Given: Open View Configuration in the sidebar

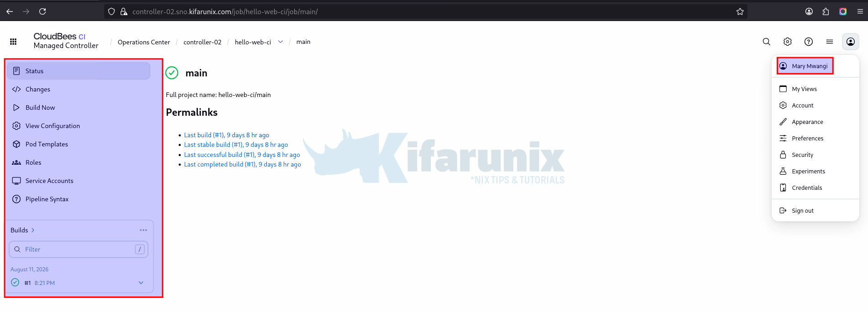Looking at the screenshot, I should point(79,126).
